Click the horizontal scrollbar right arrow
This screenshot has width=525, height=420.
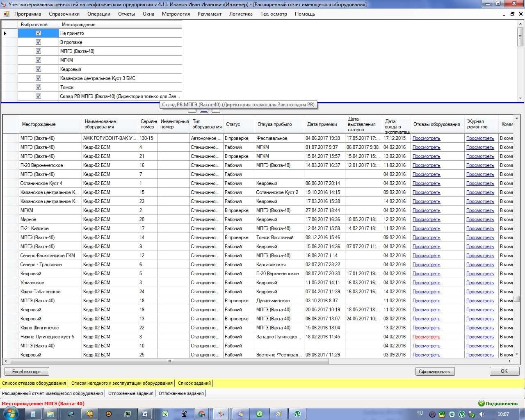point(510,361)
